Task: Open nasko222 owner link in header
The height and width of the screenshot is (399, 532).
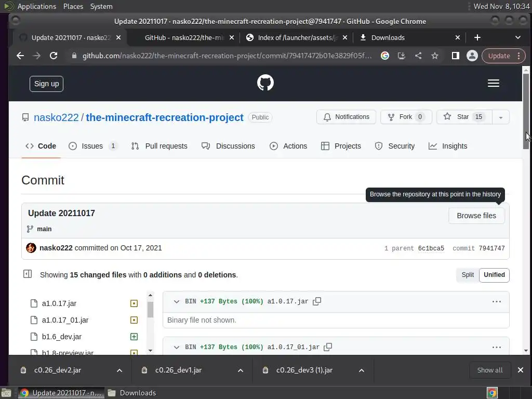Action: click(56, 117)
